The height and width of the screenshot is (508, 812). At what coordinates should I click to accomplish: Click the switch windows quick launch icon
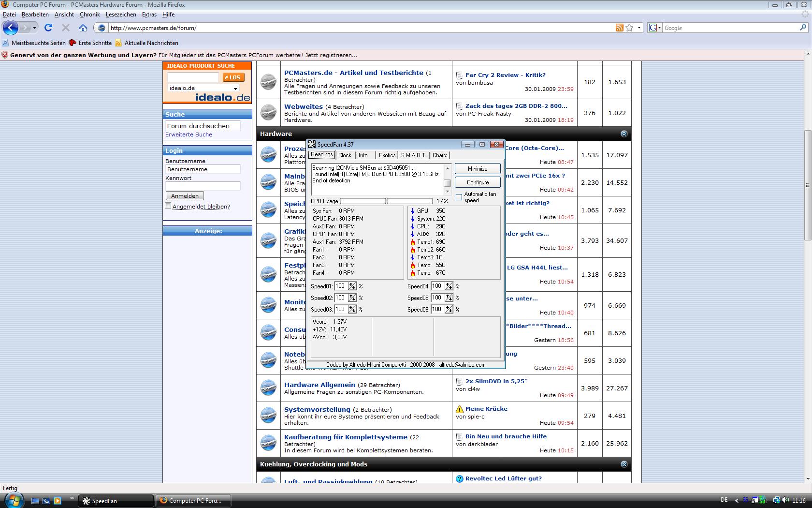tap(46, 501)
